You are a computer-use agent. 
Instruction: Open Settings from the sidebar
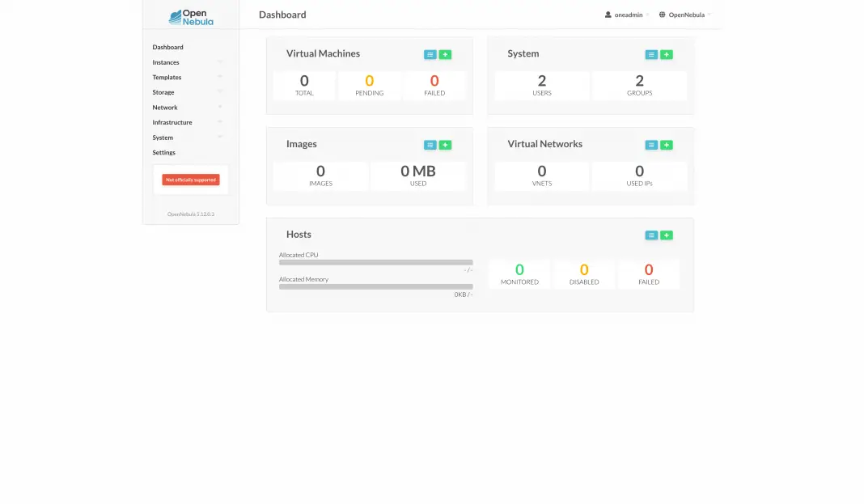164,153
